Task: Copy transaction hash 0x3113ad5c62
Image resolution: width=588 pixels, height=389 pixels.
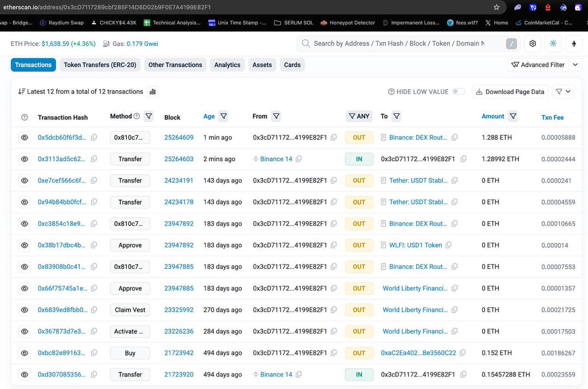Action: click(x=94, y=159)
